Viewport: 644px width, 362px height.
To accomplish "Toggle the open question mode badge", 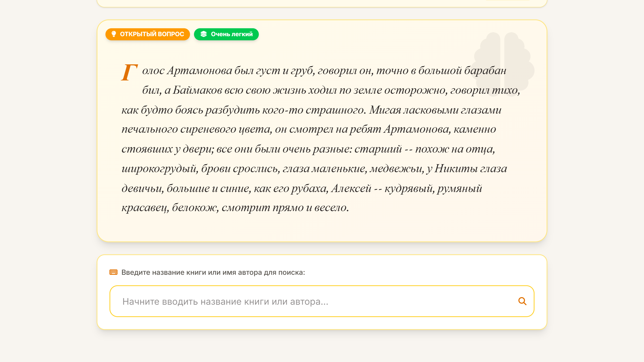I will (x=148, y=34).
